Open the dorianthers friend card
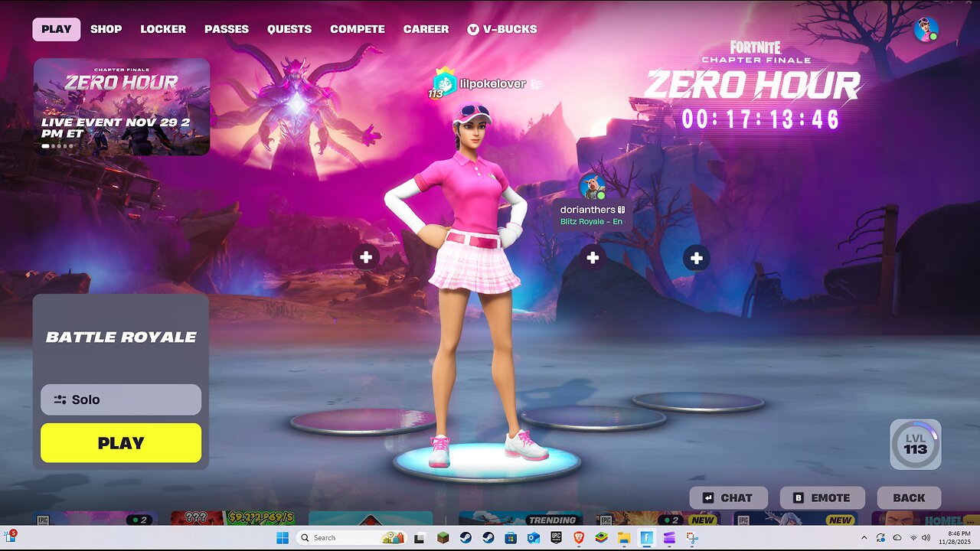980x551 pixels. pos(593,214)
